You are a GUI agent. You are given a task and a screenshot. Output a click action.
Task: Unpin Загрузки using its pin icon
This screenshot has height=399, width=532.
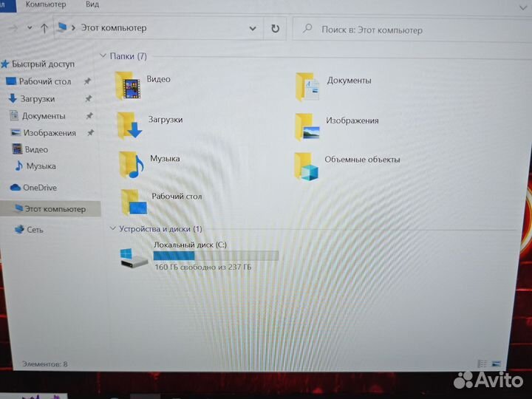[88, 98]
